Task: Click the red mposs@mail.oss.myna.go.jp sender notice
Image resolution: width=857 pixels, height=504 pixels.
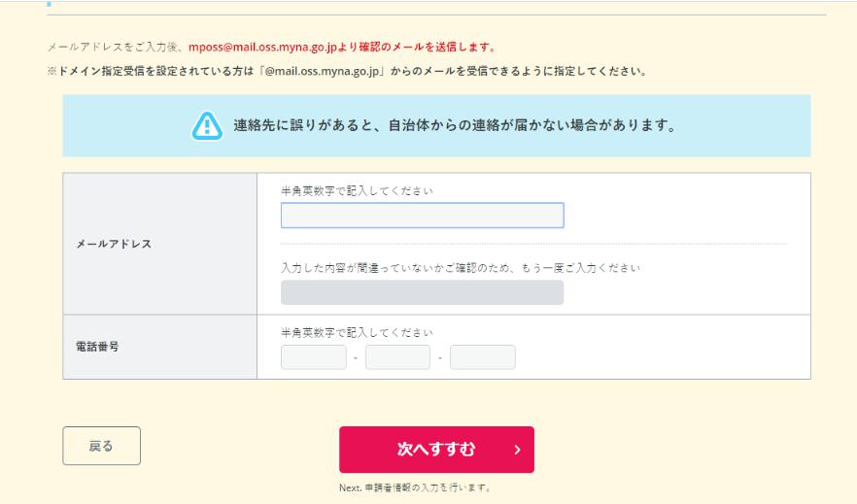Action: pyautogui.click(x=342, y=47)
